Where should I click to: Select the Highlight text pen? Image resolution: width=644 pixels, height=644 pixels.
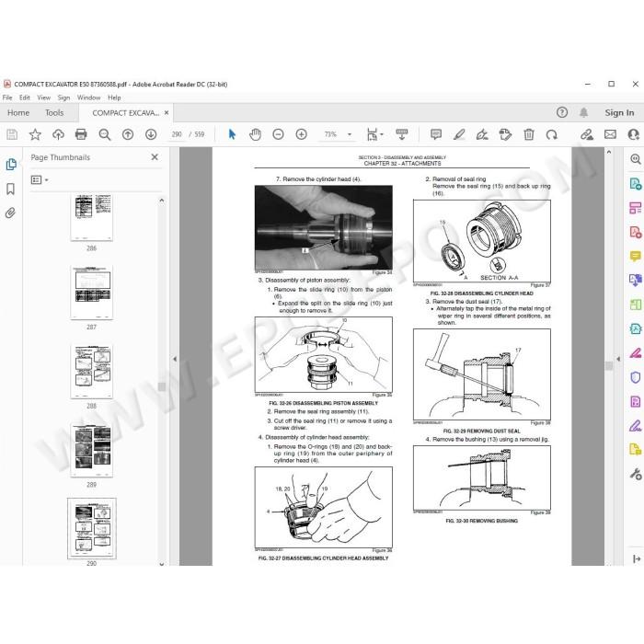coord(459,134)
